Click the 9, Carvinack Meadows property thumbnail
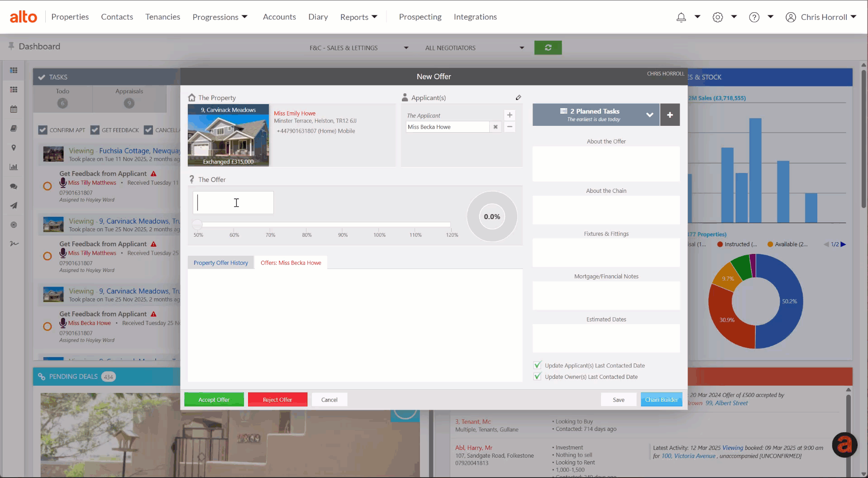Screen dimensions: 868x478 pos(229,135)
